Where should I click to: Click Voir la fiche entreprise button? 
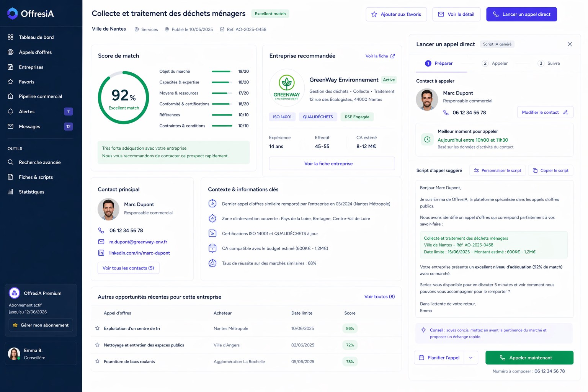click(332, 163)
